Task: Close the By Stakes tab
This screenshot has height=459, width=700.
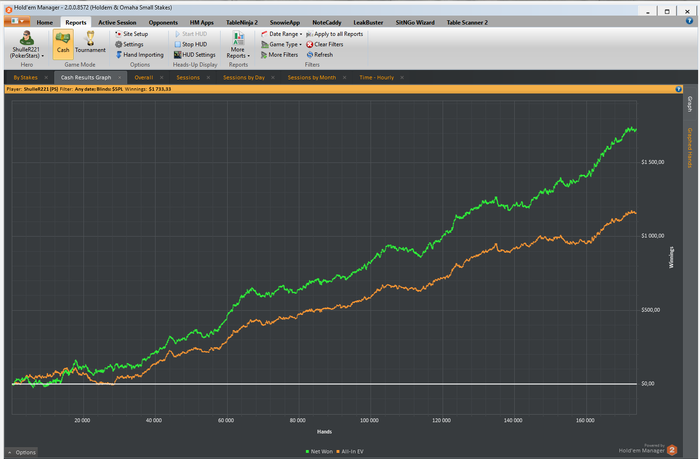Action: pyautogui.click(x=46, y=78)
